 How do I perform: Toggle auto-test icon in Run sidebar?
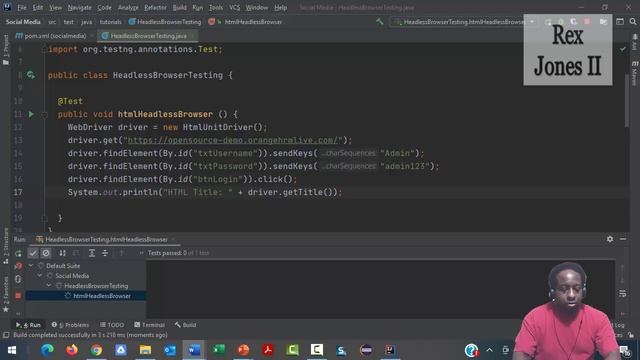(18, 279)
